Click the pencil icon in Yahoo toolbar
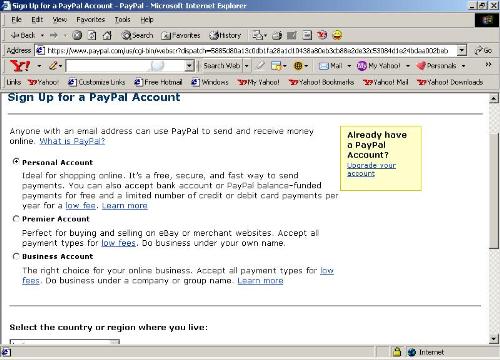The height and width of the screenshot is (360, 500). 53,66
